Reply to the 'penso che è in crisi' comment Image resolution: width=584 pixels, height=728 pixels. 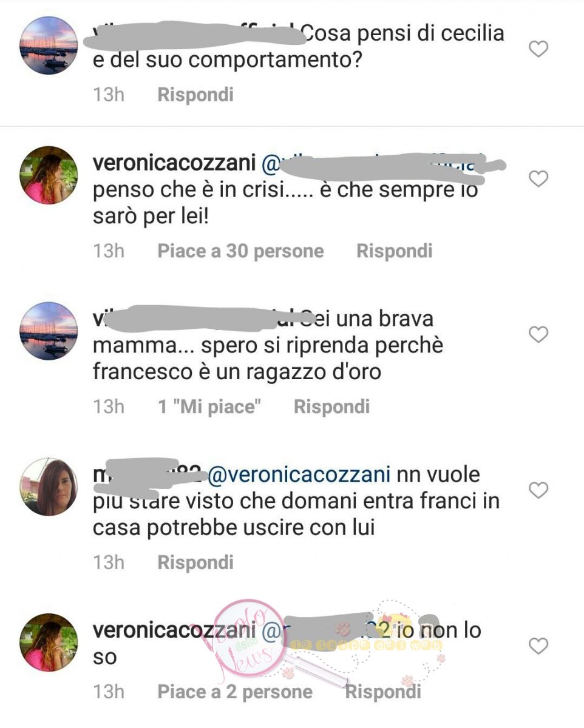click(x=394, y=251)
